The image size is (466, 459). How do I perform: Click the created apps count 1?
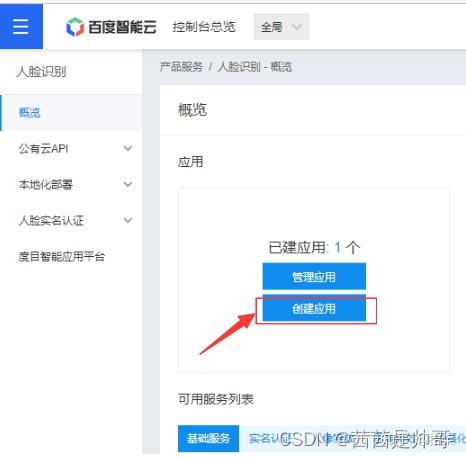(337, 247)
